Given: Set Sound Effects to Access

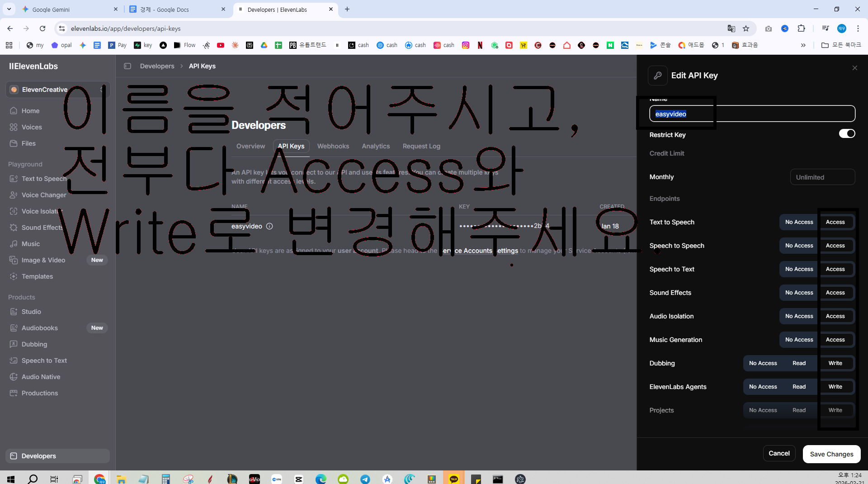Looking at the screenshot, I should 835,293.
